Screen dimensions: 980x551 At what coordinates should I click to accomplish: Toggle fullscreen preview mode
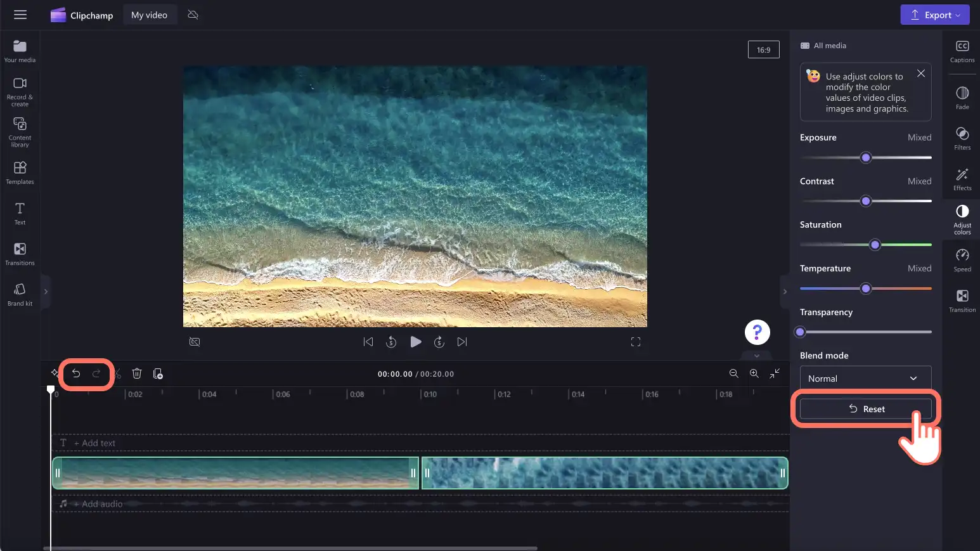coord(636,342)
